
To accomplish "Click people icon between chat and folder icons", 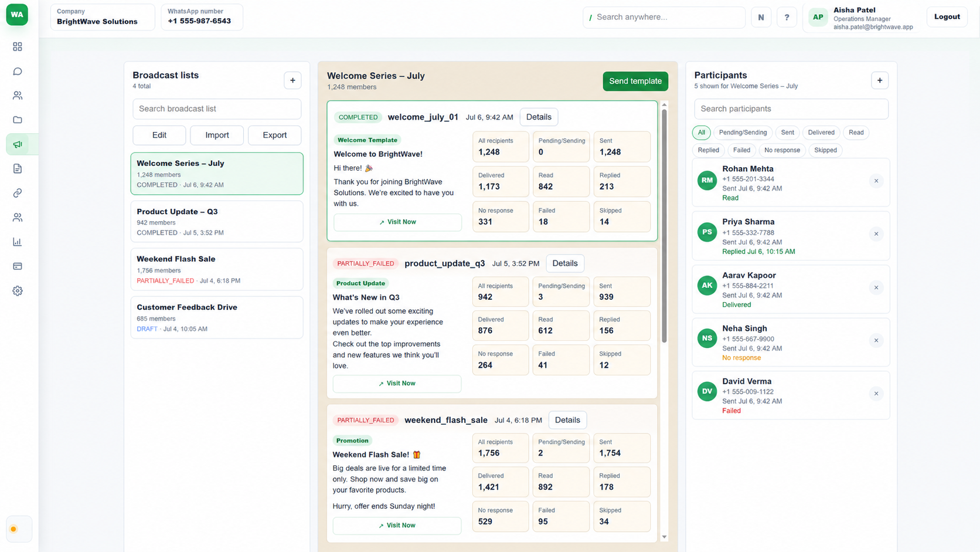I will click(x=18, y=96).
